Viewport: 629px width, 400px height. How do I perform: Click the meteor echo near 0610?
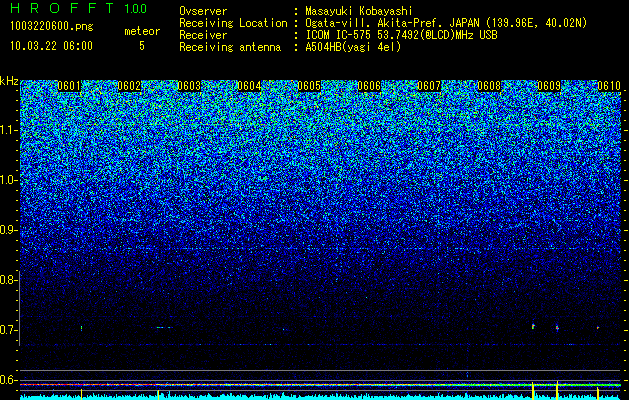point(598,328)
